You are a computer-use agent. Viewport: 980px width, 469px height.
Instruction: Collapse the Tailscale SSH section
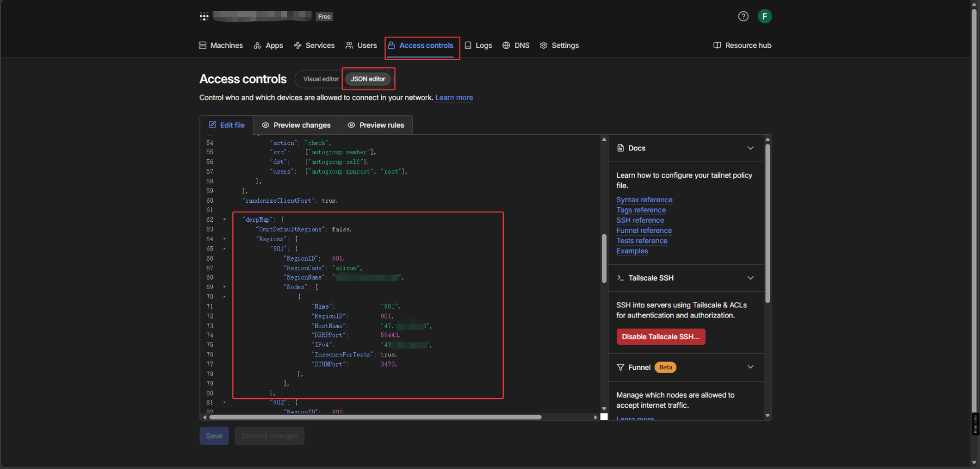750,278
